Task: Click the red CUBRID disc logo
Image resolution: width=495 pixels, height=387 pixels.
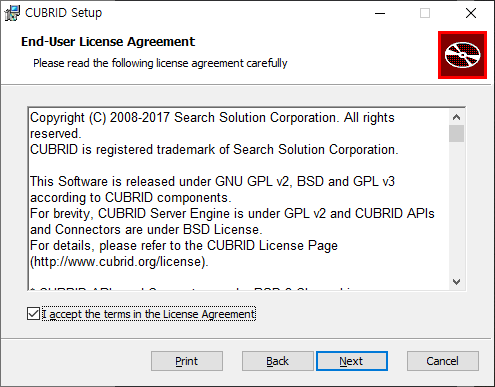Action: (x=462, y=55)
